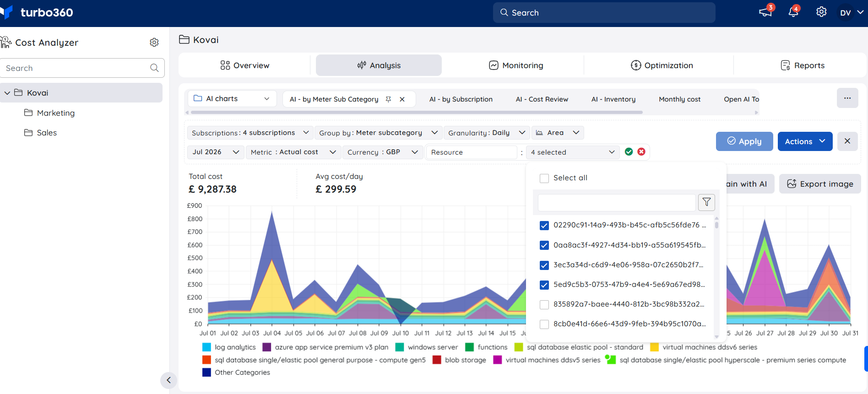
Task: Uncheck resource 02290c91-14a9-493b
Action: [x=544, y=226]
